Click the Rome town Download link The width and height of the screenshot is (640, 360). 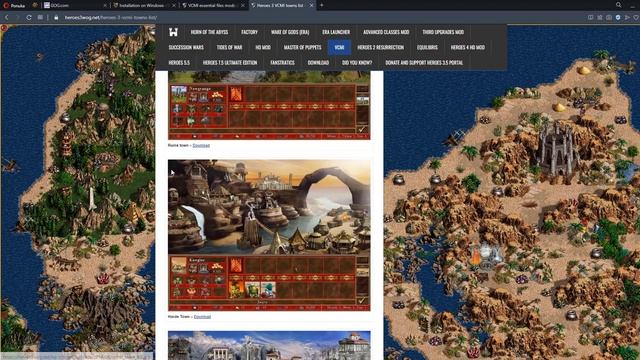point(201,145)
